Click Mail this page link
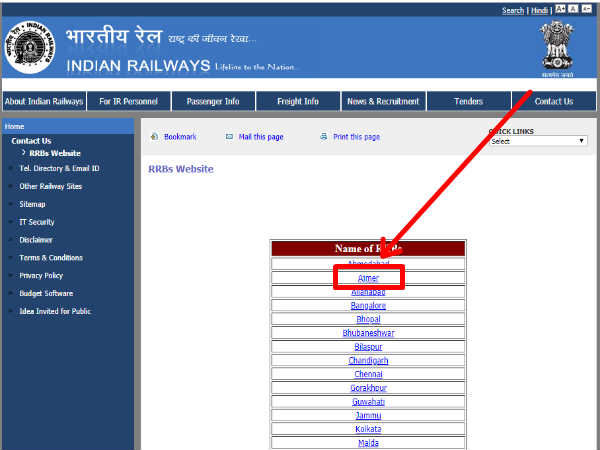 [261, 137]
